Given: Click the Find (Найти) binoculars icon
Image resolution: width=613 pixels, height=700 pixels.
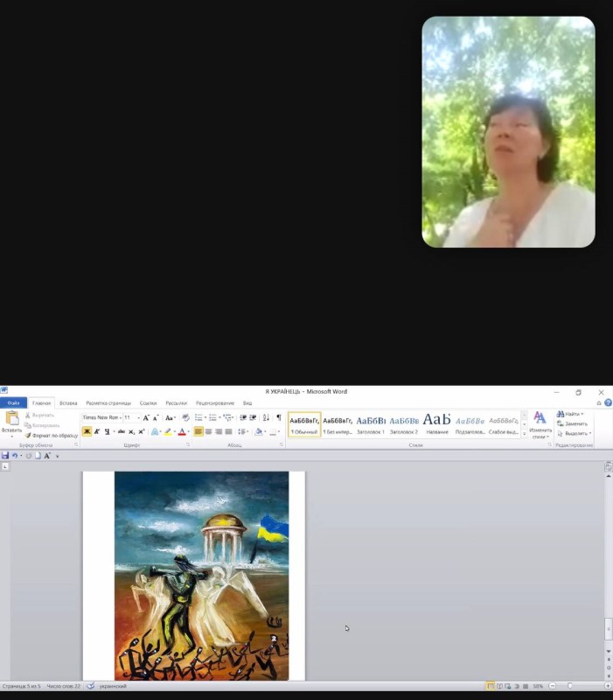Looking at the screenshot, I should tap(561, 414).
